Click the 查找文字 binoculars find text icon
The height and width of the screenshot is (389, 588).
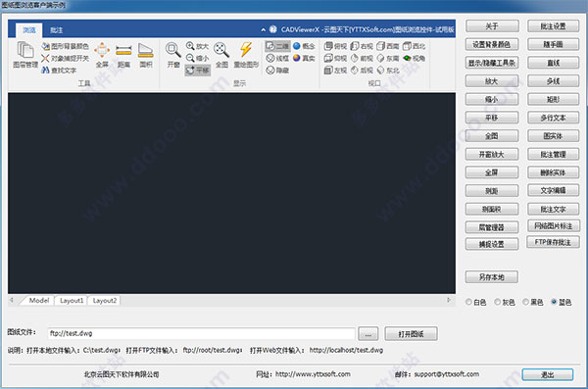click(x=45, y=71)
